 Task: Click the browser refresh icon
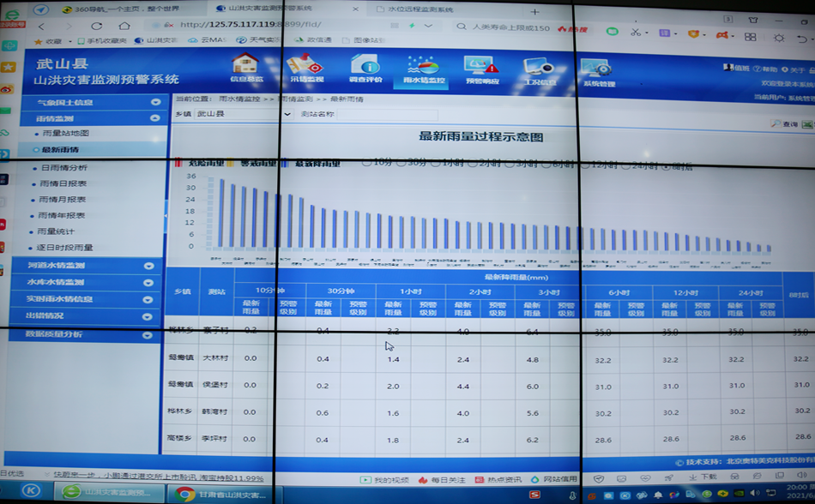pyautogui.click(x=97, y=26)
